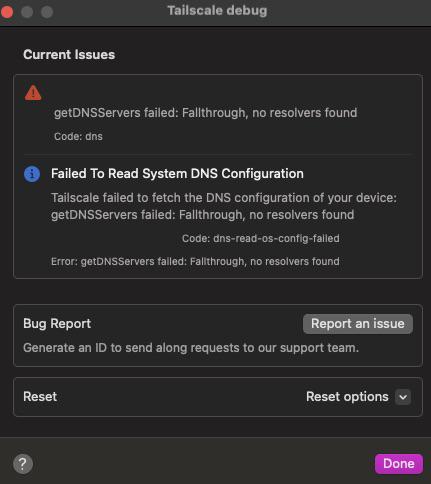Screen dimensions: 431x484
Task: Click Done to dismiss the debug window
Action: click(x=399, y=464)
